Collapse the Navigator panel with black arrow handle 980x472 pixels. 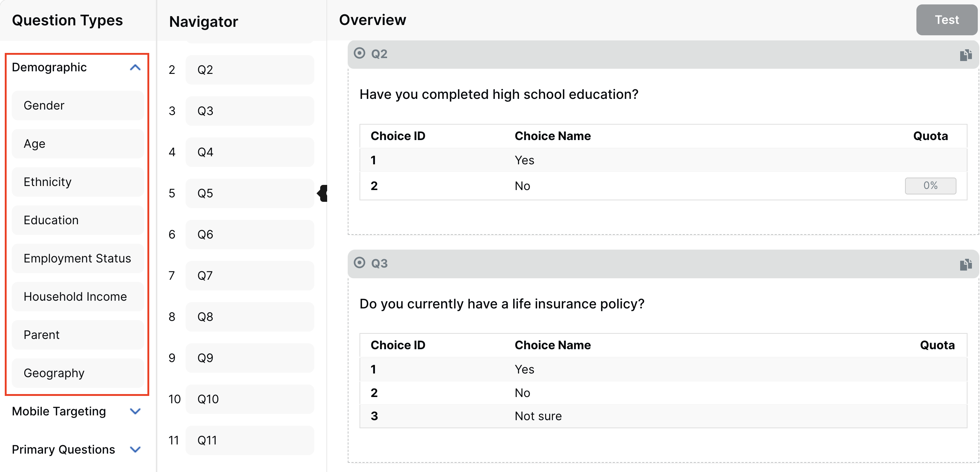323,193
